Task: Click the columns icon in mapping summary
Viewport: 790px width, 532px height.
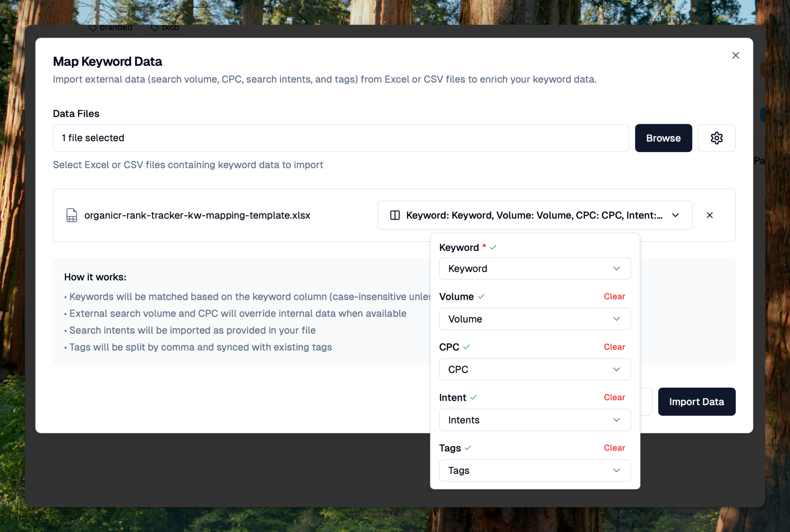Action: (x=395, y=215)
